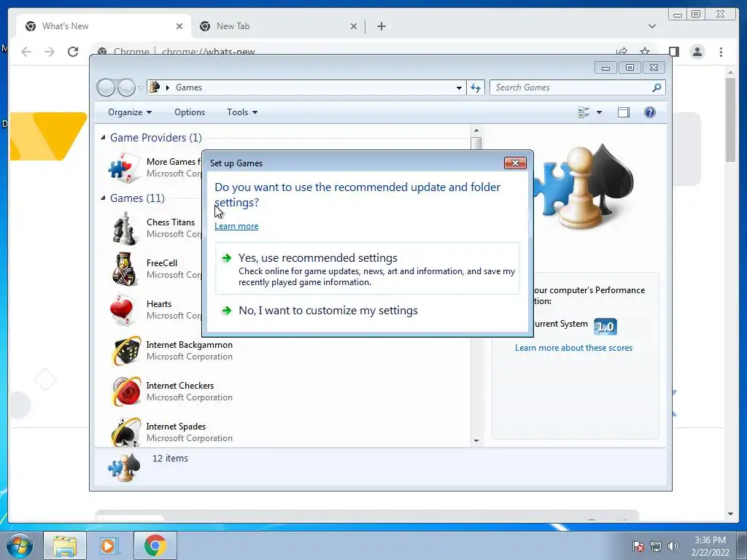Open volume speaker tray icon
Viewport: 747px width, 560px height.
(673, 546)
